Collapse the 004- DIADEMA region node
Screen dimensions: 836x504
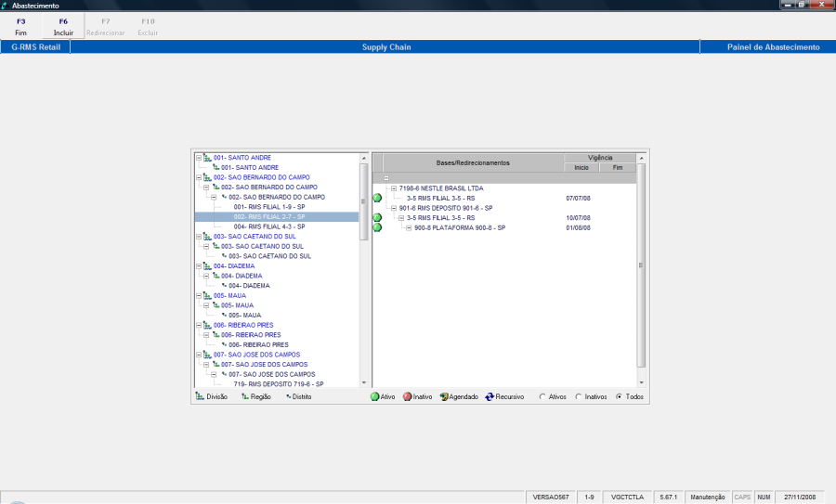pos(206,276)
